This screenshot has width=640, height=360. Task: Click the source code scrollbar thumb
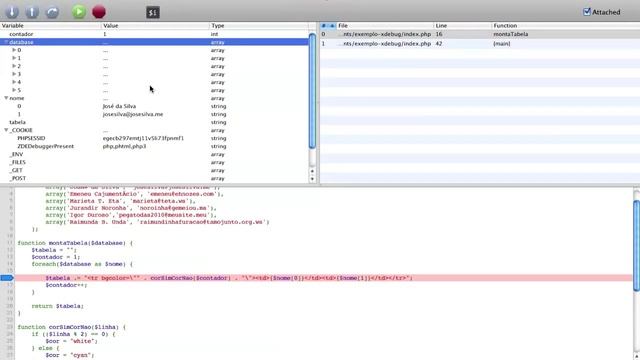point(637,246)
